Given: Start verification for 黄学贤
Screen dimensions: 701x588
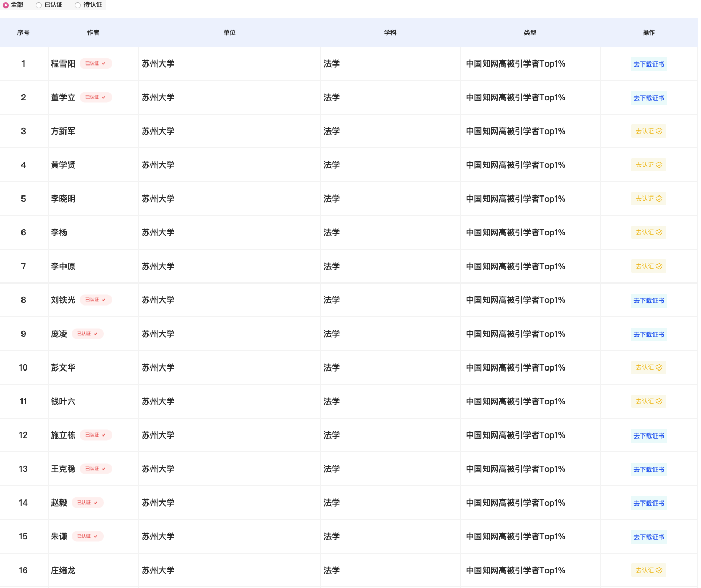Looking at the screenshot, I should (x=648, y=165).
